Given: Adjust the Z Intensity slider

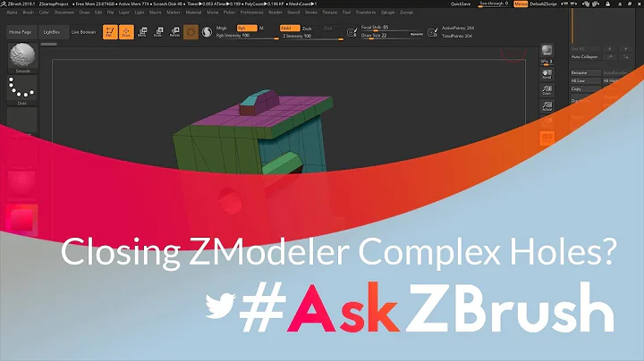Looking at the screenshot, I should click(312, 37).
